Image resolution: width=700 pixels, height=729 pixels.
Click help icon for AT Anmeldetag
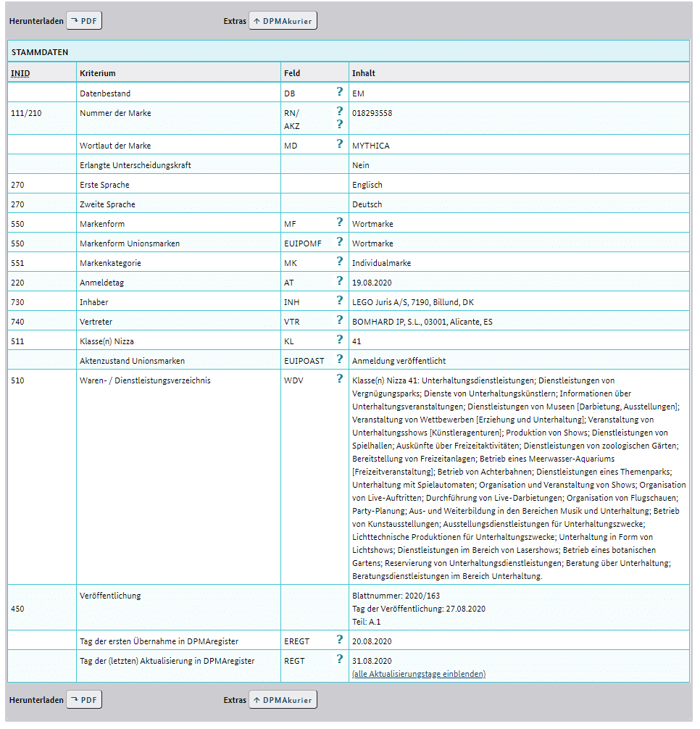340,280
